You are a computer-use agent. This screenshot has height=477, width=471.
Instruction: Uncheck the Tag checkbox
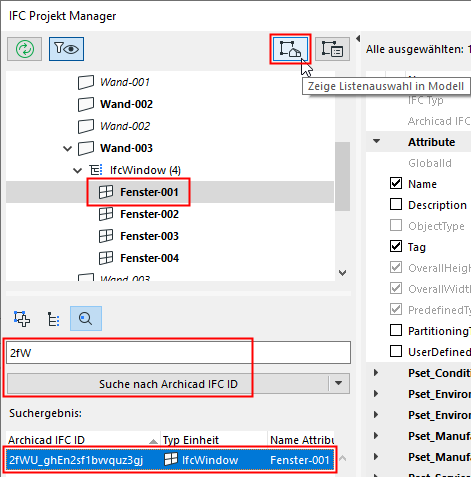[x=396, y=246]
